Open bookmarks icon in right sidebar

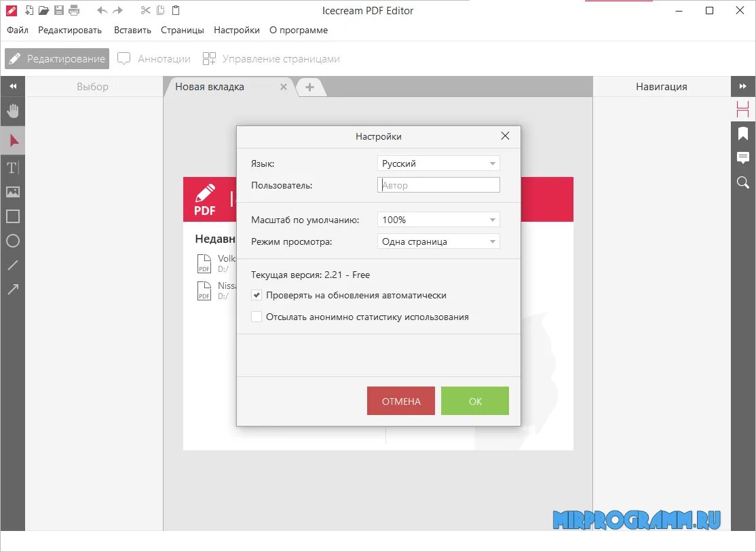coord(742,133)
